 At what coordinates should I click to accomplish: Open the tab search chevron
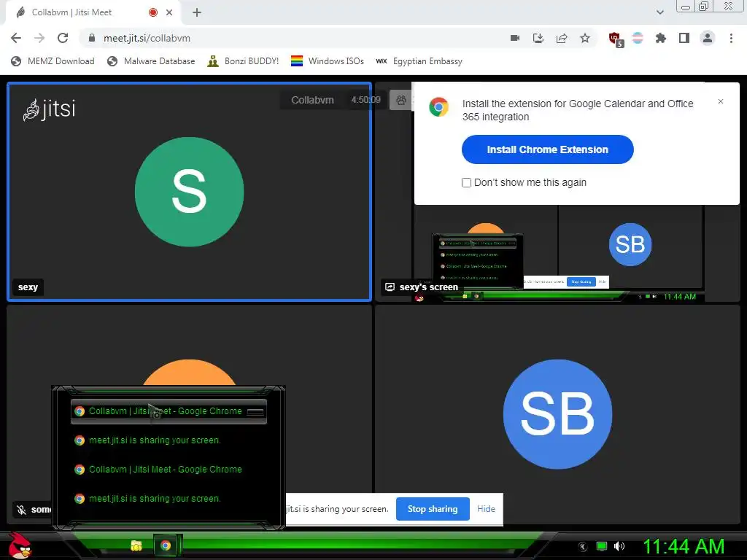659,12
